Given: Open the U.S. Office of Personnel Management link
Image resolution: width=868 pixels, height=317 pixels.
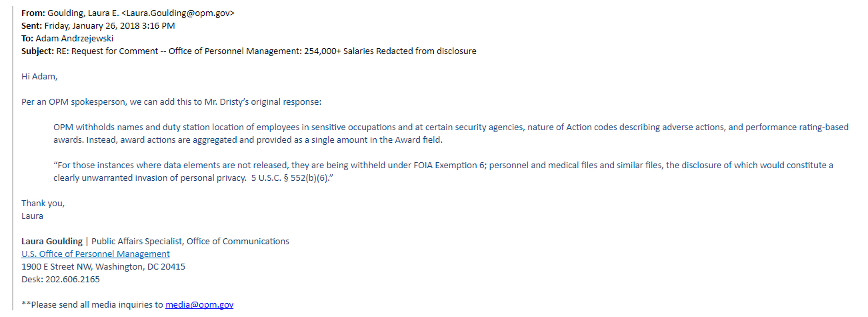Looking at the screenshot, I should (95, 254).
